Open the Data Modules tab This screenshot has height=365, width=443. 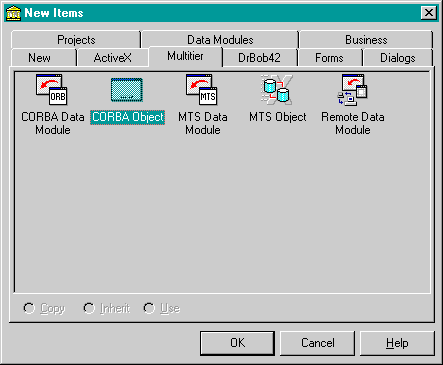(220, 40)
